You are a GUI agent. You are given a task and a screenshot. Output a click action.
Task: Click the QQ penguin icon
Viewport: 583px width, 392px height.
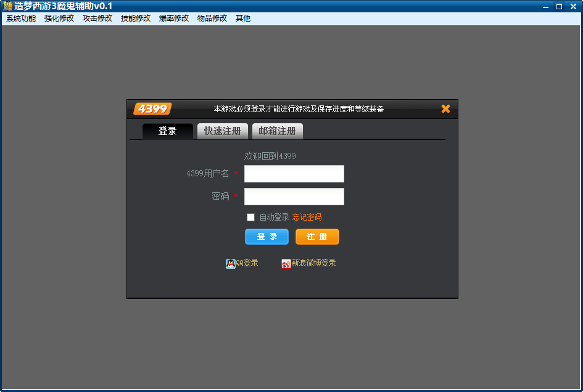pos(231,263)
